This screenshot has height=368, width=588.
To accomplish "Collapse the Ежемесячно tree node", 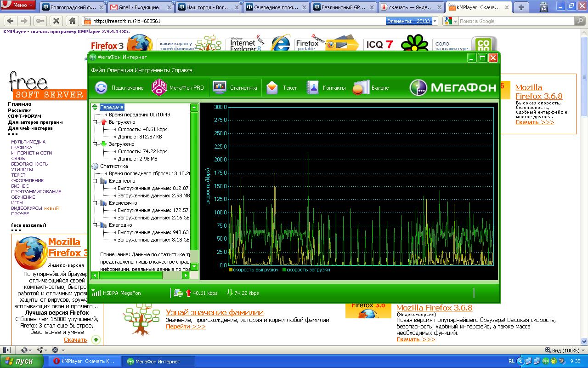I will [x=95, y=203].
